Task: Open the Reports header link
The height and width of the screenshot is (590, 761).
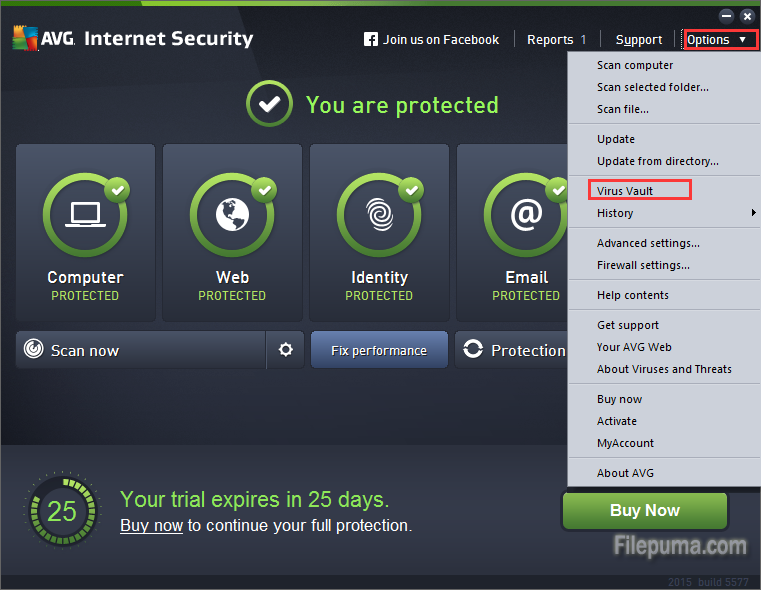Action: (551, 40)
